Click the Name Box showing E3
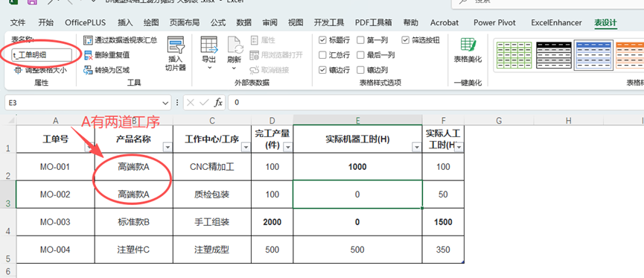The height and width of the screenshot is (278, 644). click(x=83, y=102)
